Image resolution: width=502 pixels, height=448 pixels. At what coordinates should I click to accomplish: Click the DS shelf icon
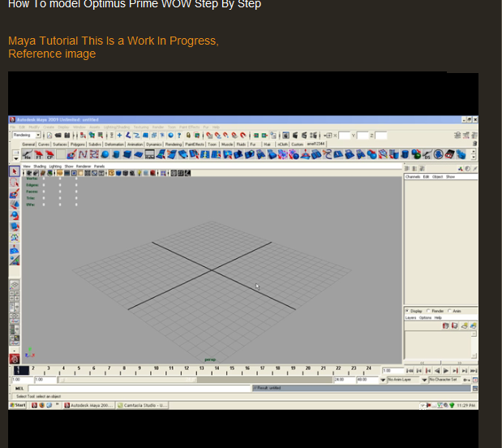[427, 154]
